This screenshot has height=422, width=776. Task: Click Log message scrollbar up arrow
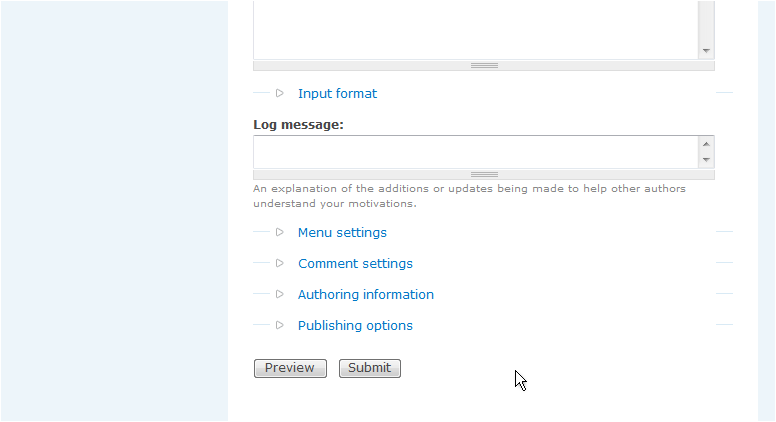[x=706, y=144]
